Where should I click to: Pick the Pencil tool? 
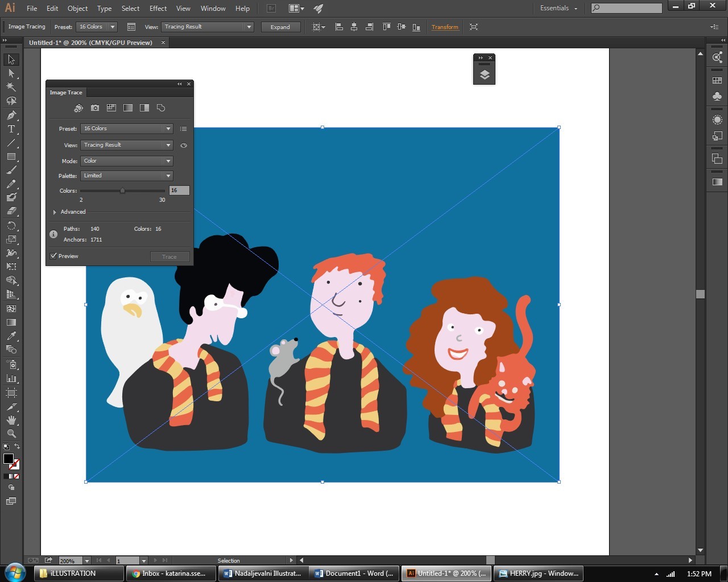pos(11,184)
